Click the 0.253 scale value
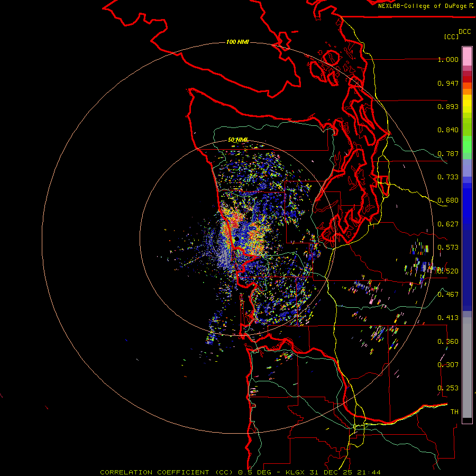 coord(448,388)
